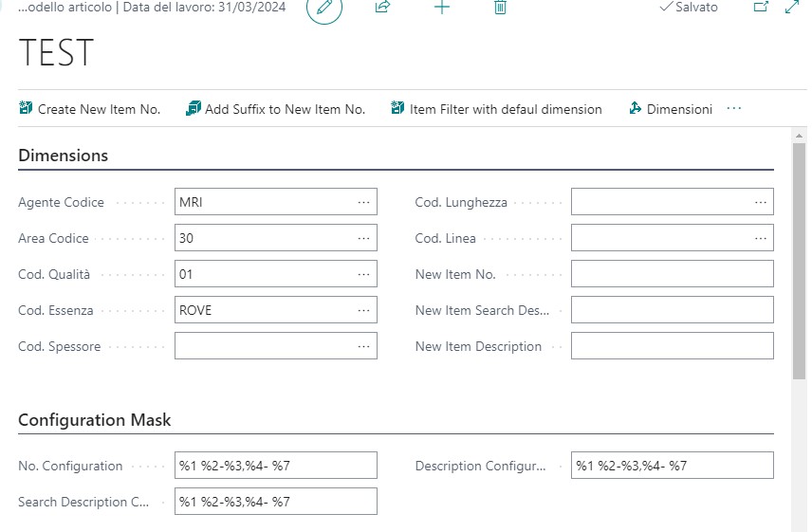Collapse the Dimensions section header
This screenshot has width=812, height=532.
pos(64,156)
